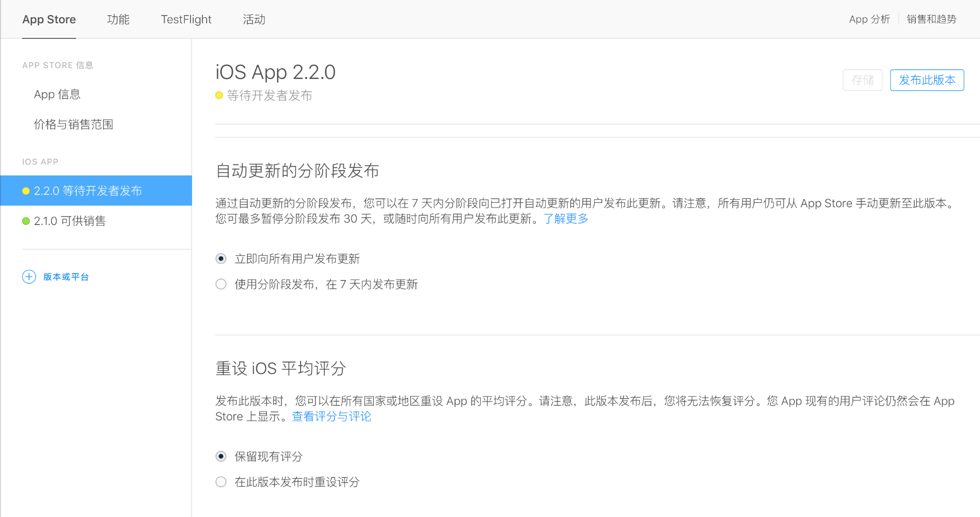Viewport: 980px width, 517px height.
Task: Click the green status dot for version 2.1.0
Action: point(26,221)
